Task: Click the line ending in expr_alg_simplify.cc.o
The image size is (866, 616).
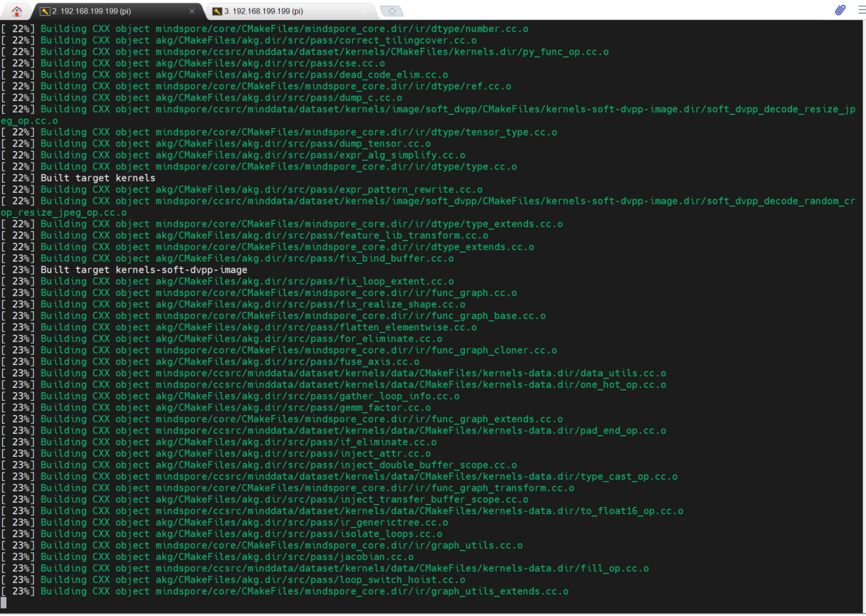Action: (232, 155)
